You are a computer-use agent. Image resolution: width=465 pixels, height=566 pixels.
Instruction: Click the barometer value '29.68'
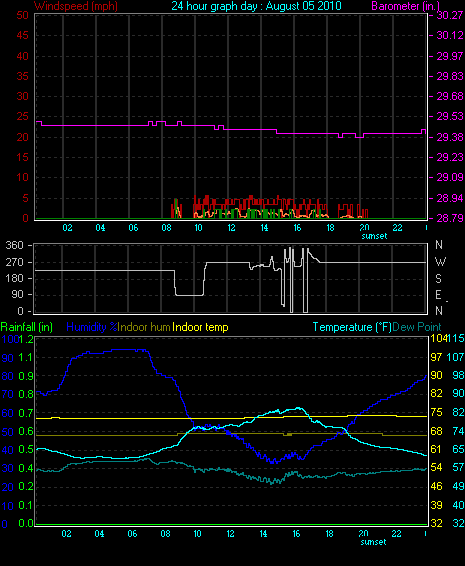(x=450, y=96)
